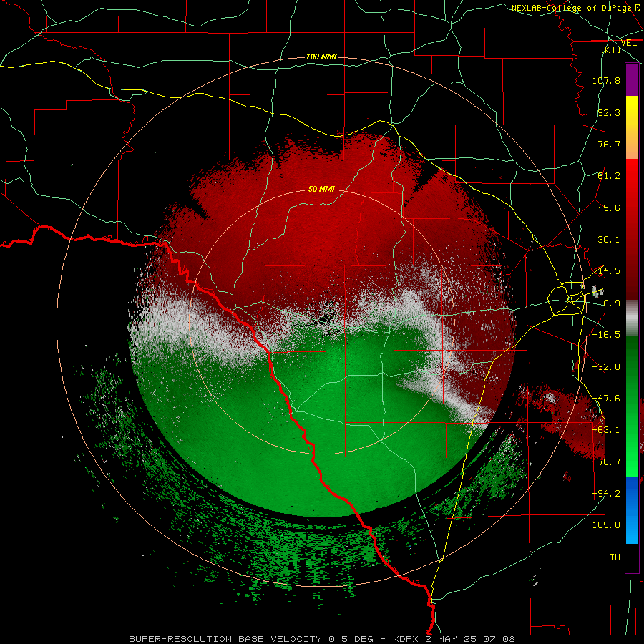644x644 pixels.
Task: Select the -32.0 legend value
Action: pos(606,367)
